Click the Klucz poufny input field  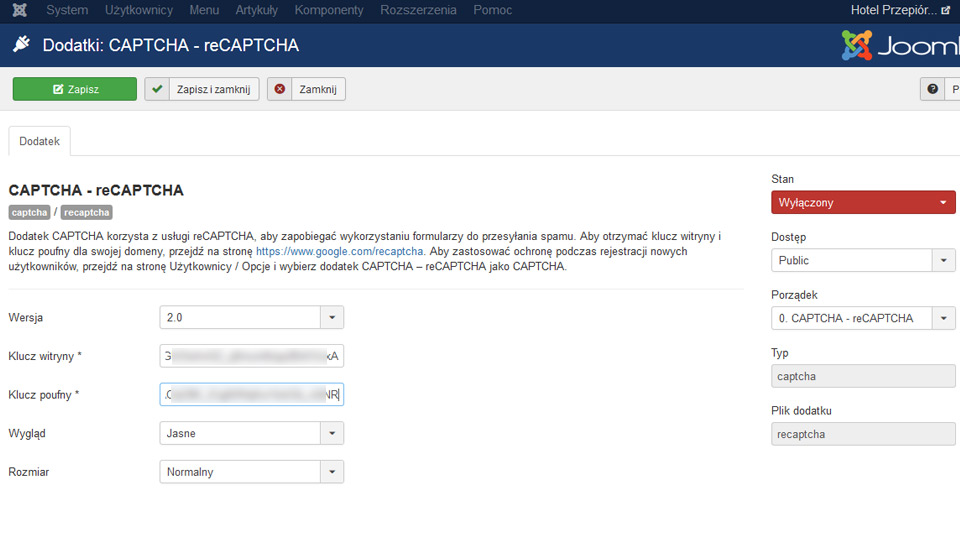(x=252, y=395)
